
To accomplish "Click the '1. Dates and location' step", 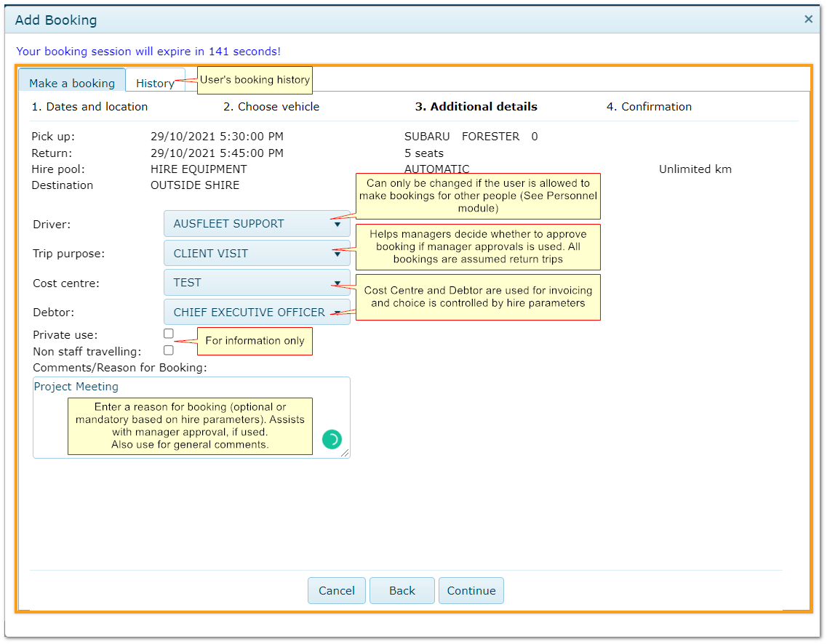I will [89, 107].
